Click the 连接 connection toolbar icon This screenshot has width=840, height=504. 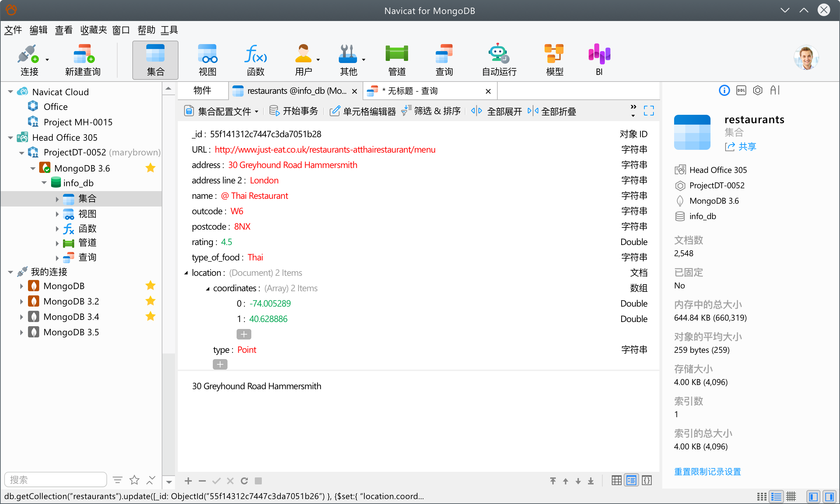[29, 60]
